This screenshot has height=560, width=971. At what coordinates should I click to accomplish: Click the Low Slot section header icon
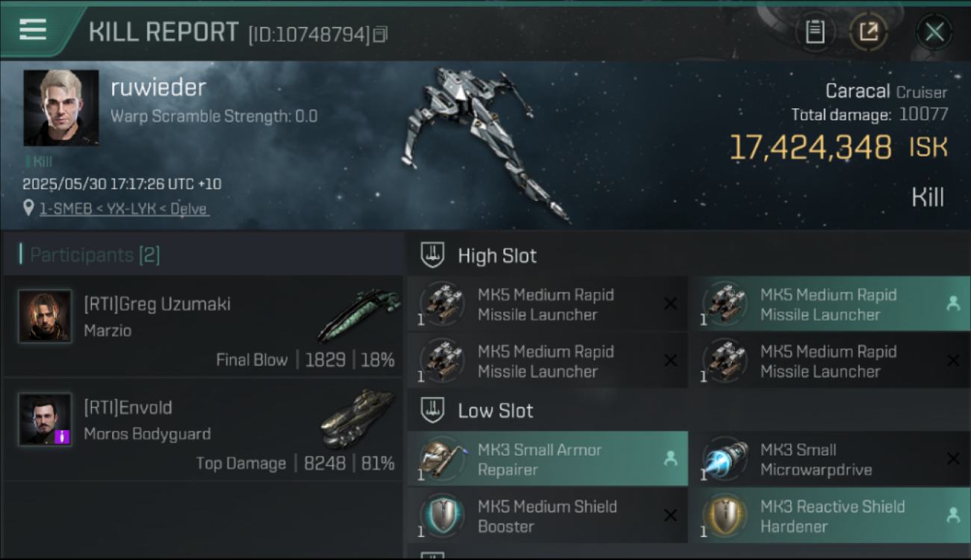pyautogui.click(x=432, y=410)
